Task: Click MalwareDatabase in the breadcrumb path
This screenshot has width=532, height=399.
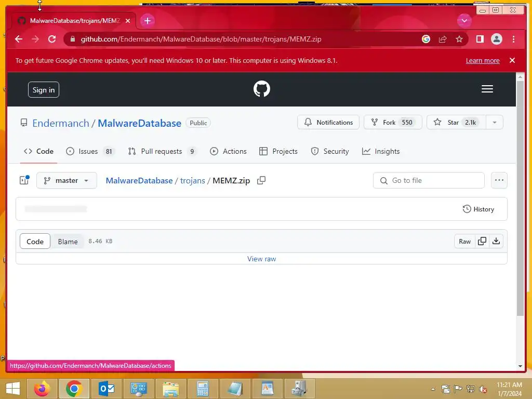Action: click(x=139, y=180)
